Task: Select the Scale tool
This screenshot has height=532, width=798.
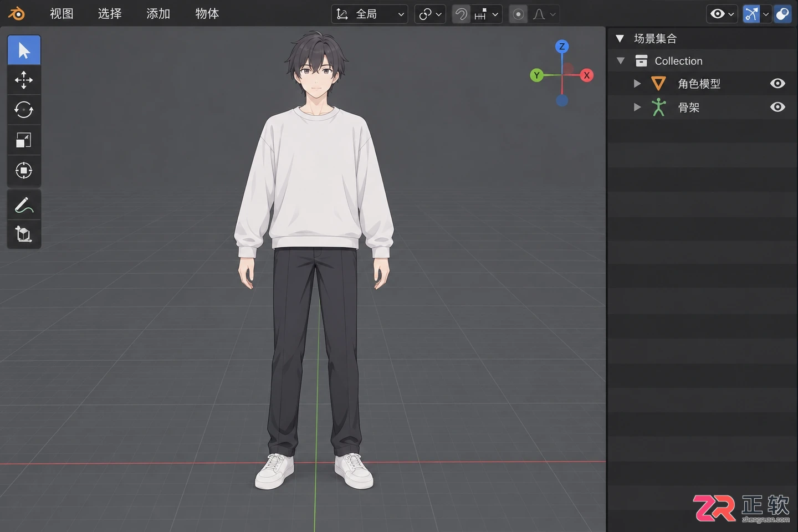Action: click(x=24, y=140)
